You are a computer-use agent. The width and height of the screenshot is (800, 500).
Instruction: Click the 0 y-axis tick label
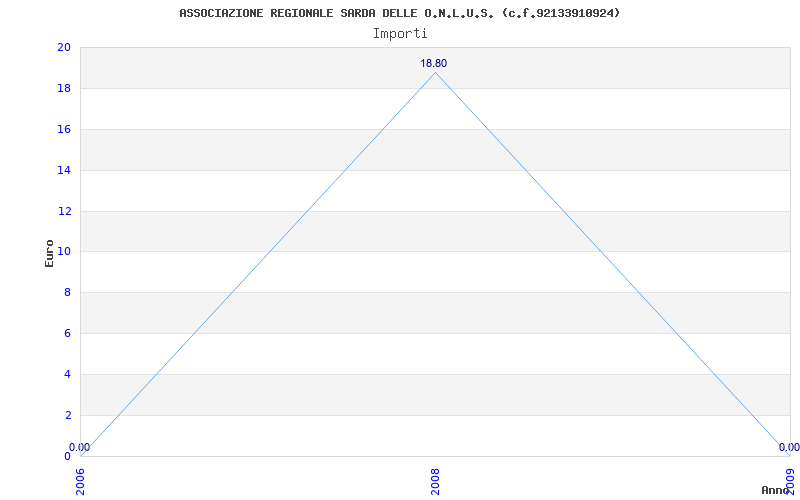[x=67, y=456]
